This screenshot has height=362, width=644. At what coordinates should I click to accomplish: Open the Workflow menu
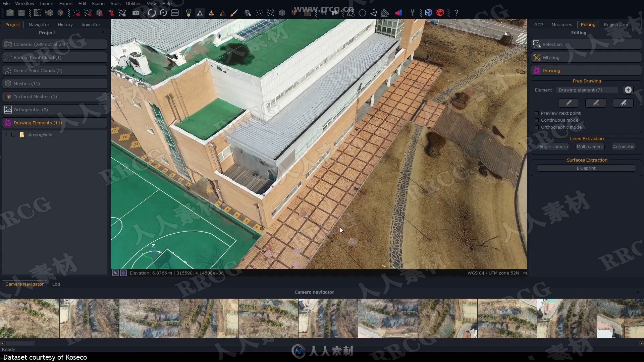pos(25,4)
